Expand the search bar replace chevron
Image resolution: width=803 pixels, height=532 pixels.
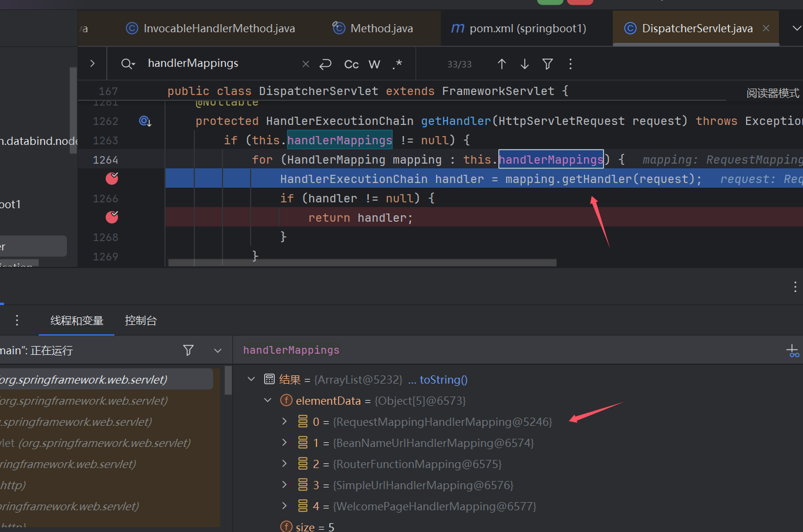point(92,63)
